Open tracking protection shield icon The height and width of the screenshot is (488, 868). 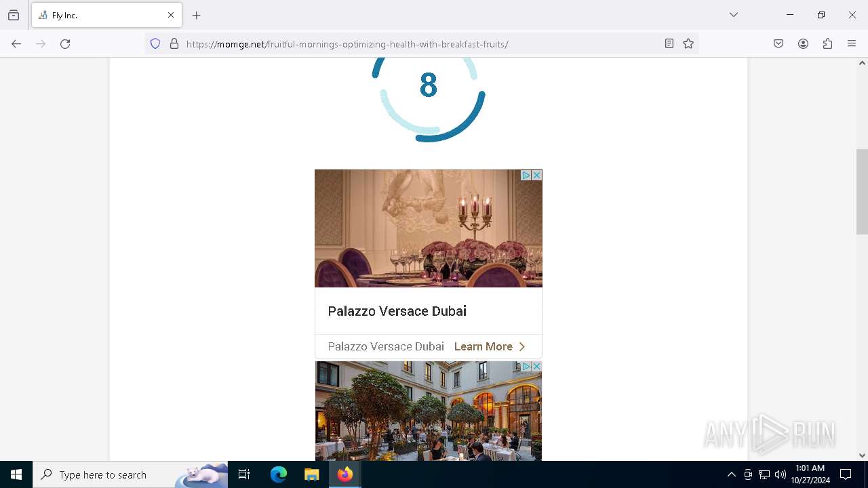pos(155,44)
